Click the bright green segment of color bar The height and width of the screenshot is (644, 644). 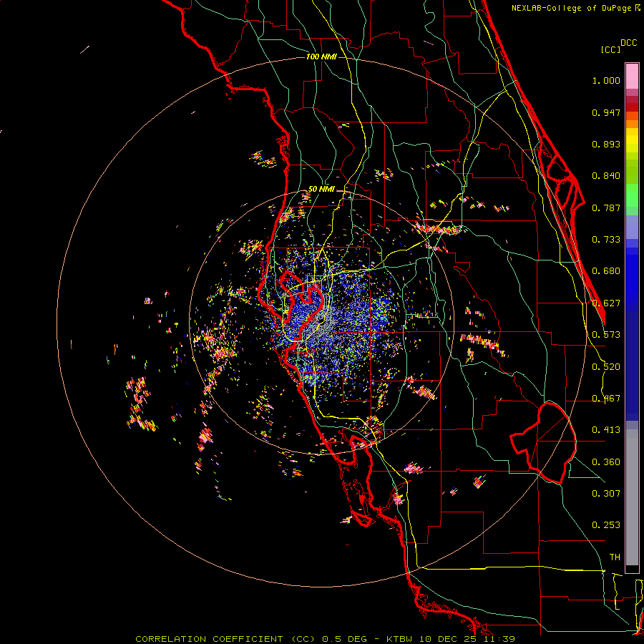click(x=632, y=195)
